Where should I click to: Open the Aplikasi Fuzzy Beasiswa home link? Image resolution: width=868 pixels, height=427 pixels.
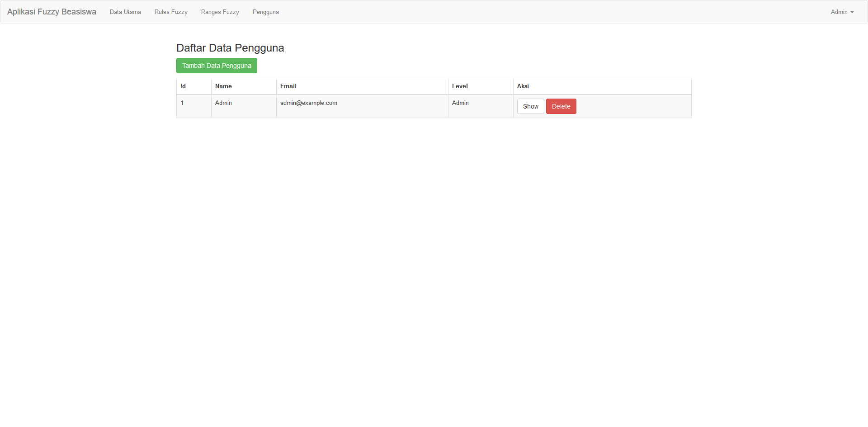tap(52, 12)
